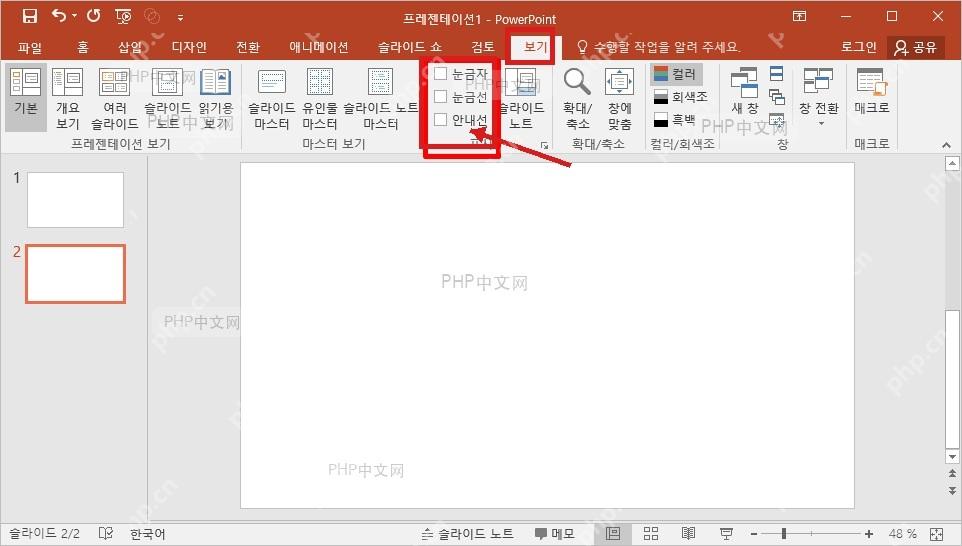Screen dimensions: 962x546
Task: Click the zoom slider handle
Action: coord(783,534)
